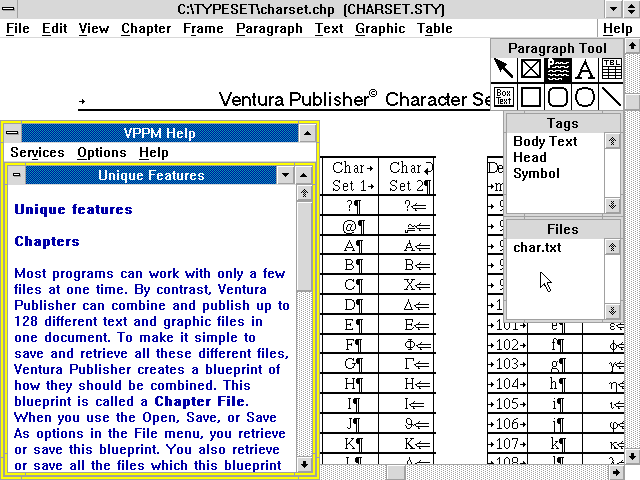The height and width of the screenshot is (480, 640).
Task: Click the Unique features heading
Action: [73, 209]
